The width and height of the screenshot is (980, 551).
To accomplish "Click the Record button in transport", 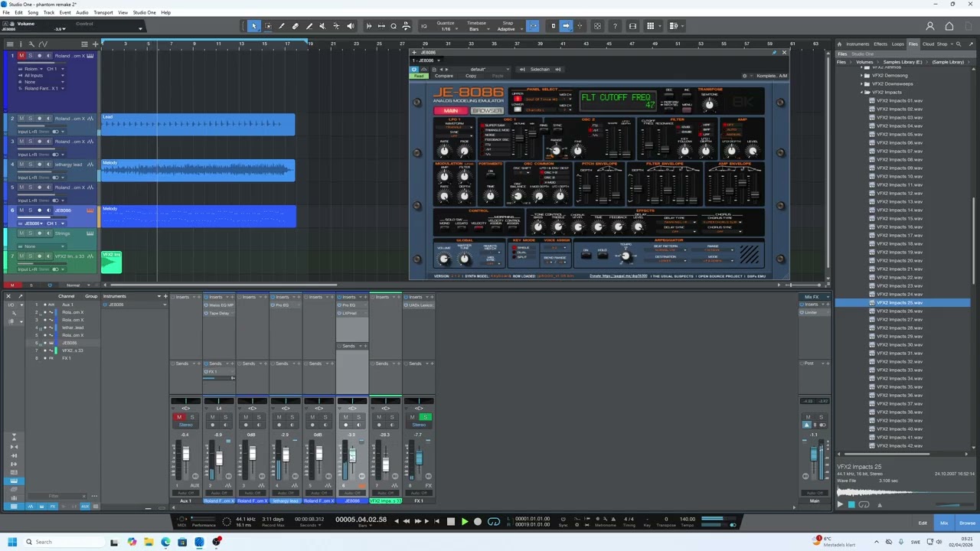I will (x=478, y=521).
